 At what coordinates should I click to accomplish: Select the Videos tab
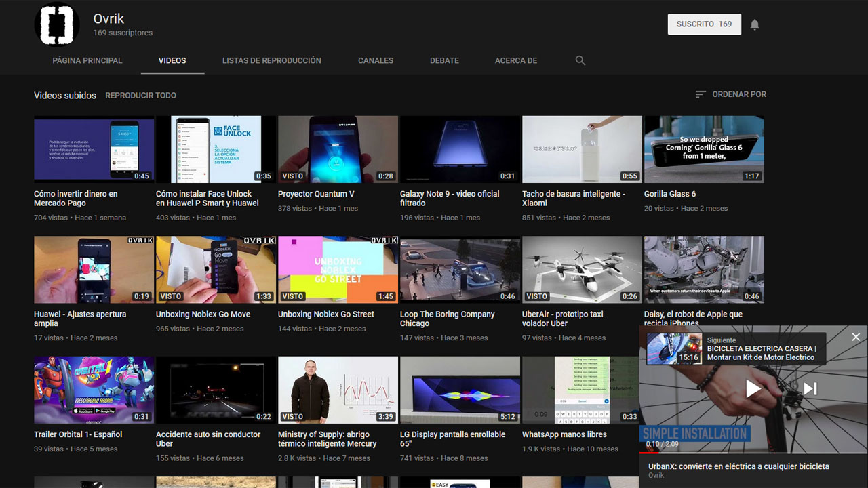click(x=172, y=60)
